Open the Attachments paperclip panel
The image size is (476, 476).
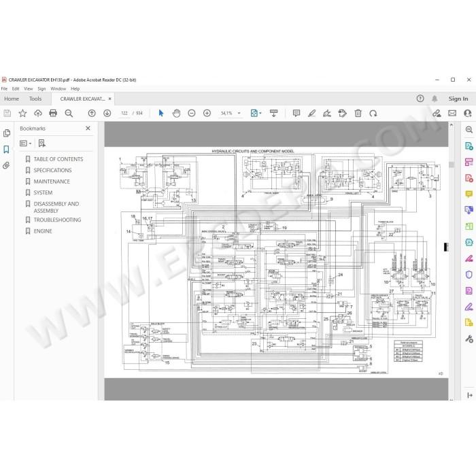5,165
